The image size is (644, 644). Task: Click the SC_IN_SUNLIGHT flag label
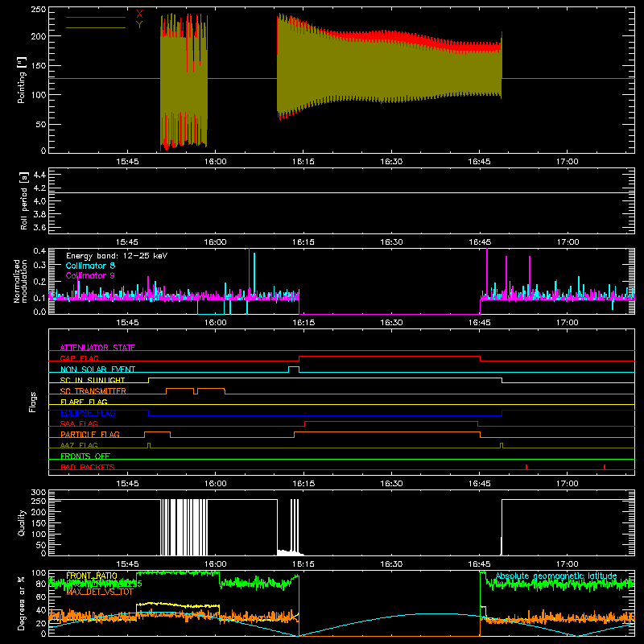[93, 380]
